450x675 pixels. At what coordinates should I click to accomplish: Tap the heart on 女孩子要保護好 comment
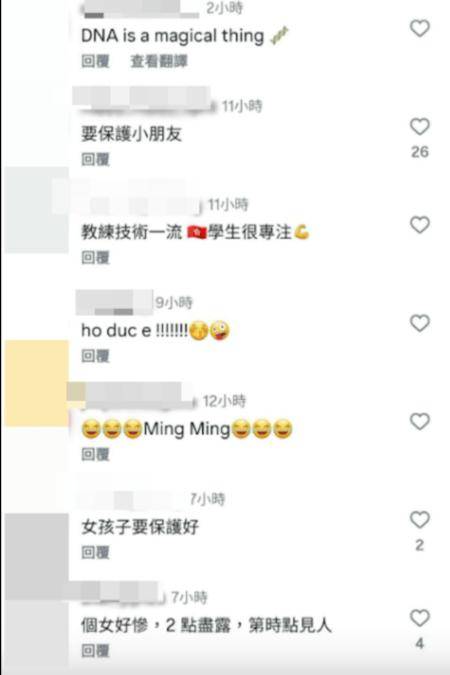419,520
